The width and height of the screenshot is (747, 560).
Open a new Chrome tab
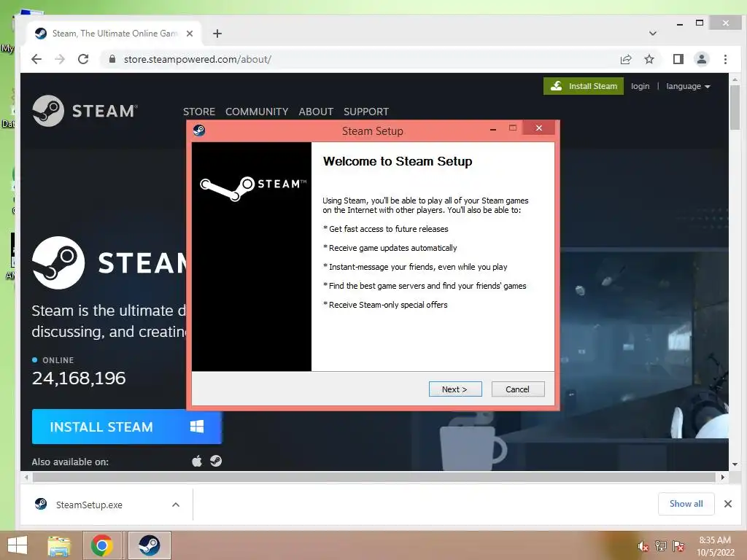click(x=217, y=34)
